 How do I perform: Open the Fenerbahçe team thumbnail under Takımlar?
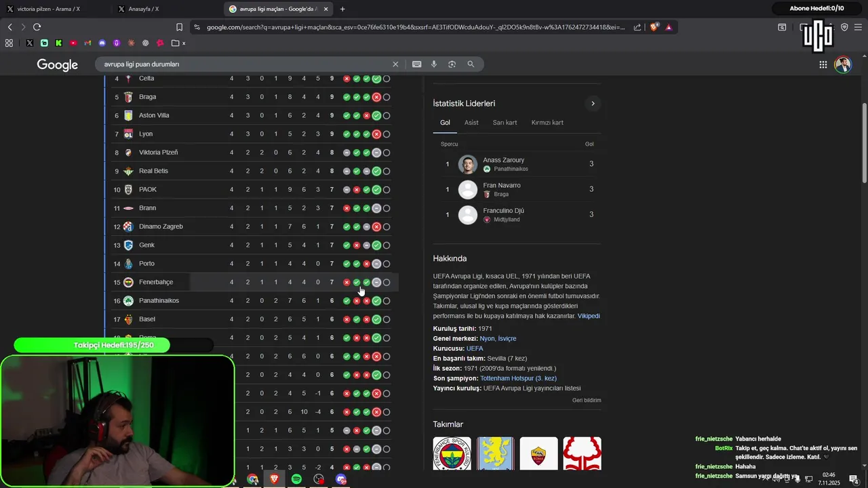[452, 453]
